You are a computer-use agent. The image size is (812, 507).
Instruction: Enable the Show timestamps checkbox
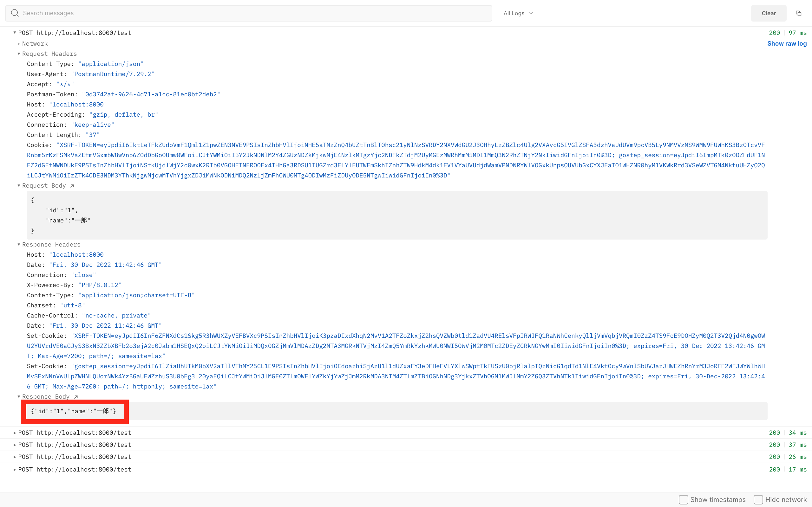click(x=684, y=499)
